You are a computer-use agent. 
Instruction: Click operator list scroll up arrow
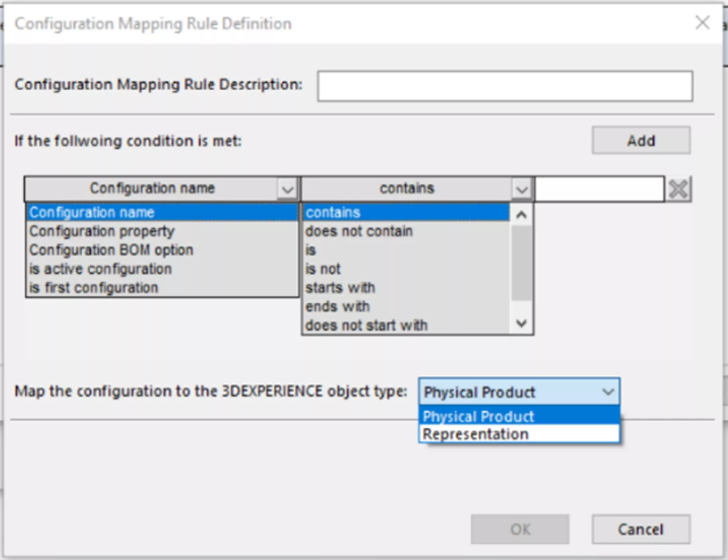point(521,215)
